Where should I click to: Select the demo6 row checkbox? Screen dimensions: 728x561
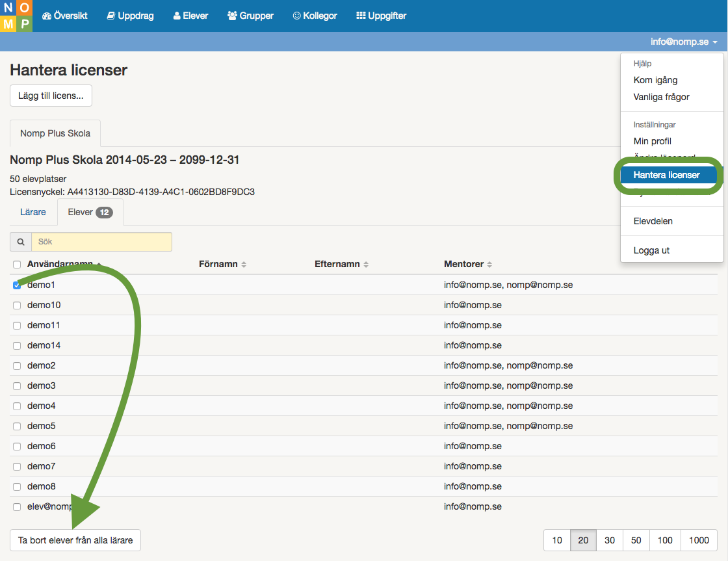(17, 447)
